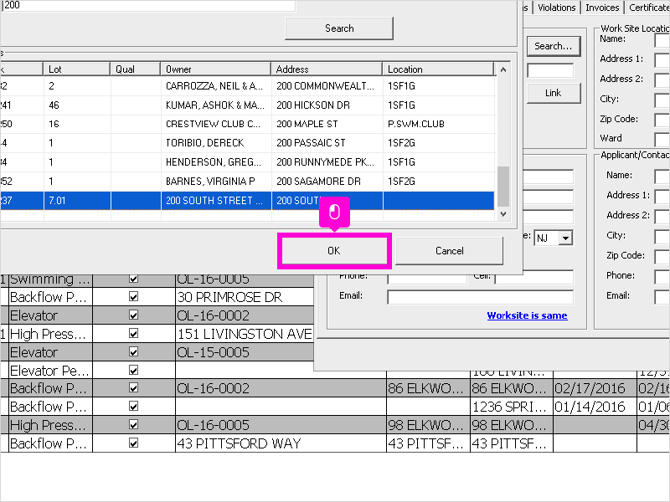670x502 pixels.
Task: Click the OL-15-0005 cell in background grid
Action: click(244, 352)
